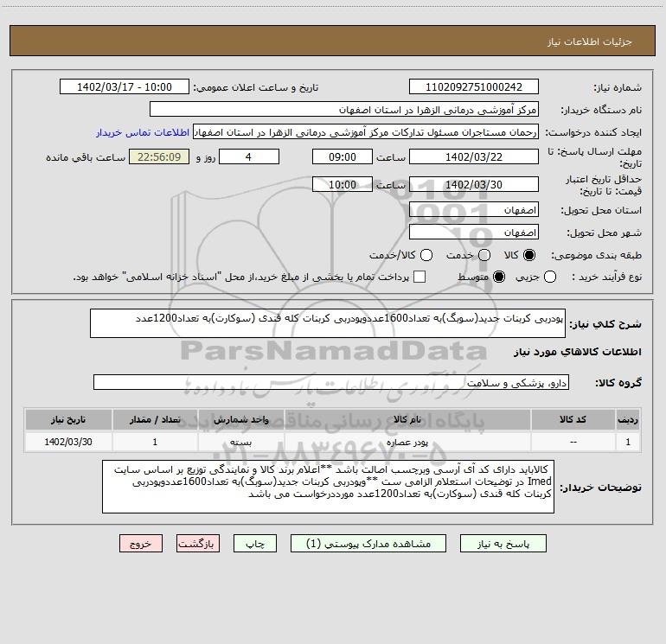Click the توضیحات خریدار text area
Screen dimensions: 666x644
(x=329, y=487)
